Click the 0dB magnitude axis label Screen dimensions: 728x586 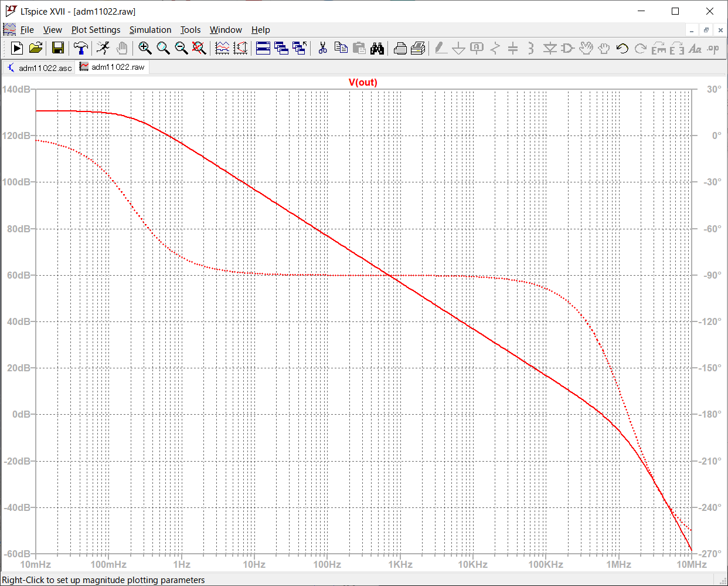point(21,415)
